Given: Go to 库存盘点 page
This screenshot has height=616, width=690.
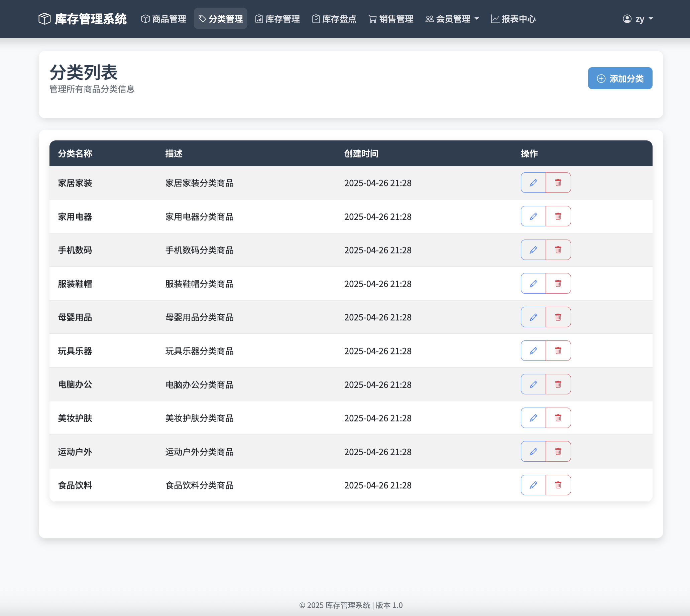Looking at the screenshot, I should (x=334, y=19).
